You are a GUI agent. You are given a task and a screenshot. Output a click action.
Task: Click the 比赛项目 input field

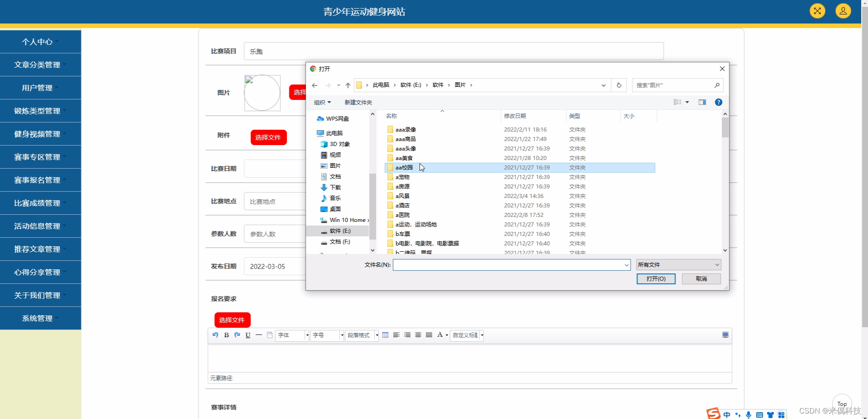[x=454, y=51]
